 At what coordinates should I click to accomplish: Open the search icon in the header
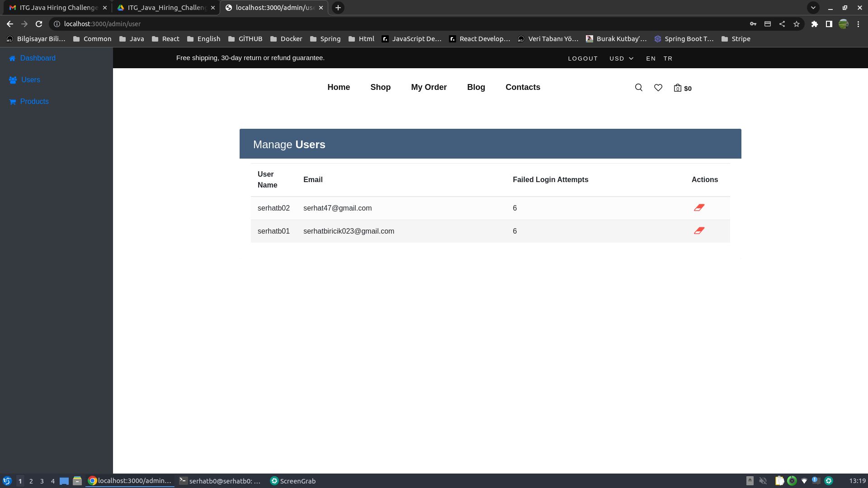click(x=638, y=88)
